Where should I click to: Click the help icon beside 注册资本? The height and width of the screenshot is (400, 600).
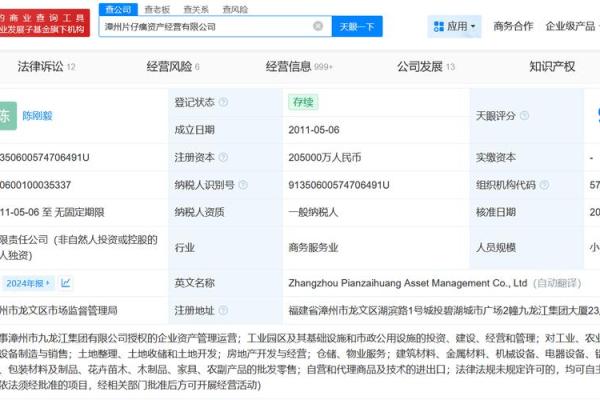coord(222,157)
